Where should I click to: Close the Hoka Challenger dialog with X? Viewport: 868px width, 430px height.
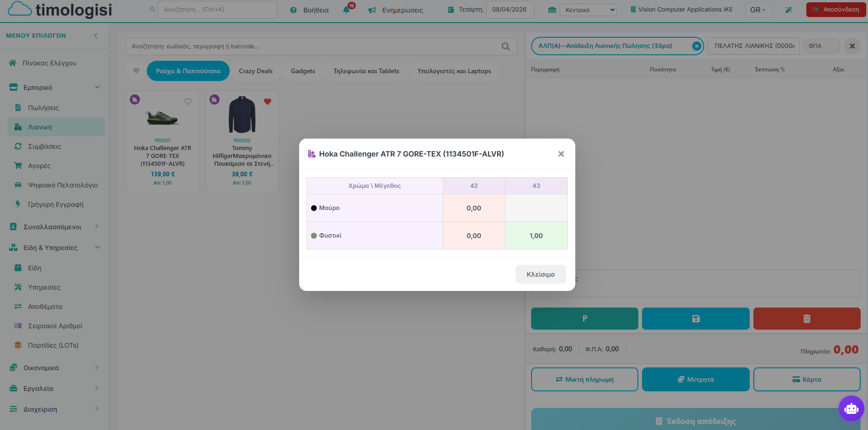[561, 154]
